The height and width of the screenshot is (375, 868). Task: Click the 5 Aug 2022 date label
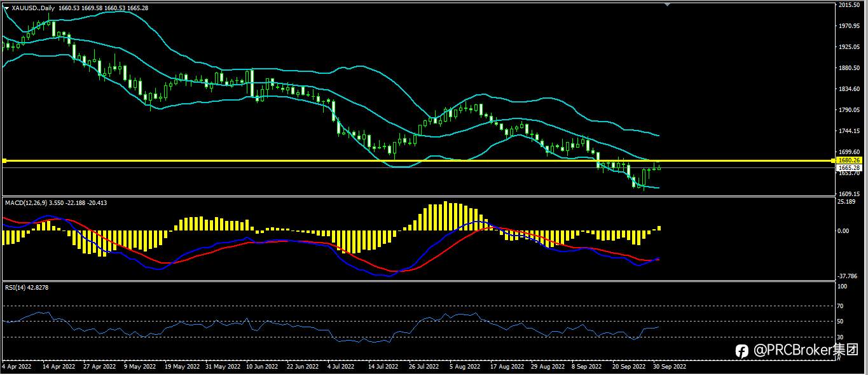click(465, 367)
